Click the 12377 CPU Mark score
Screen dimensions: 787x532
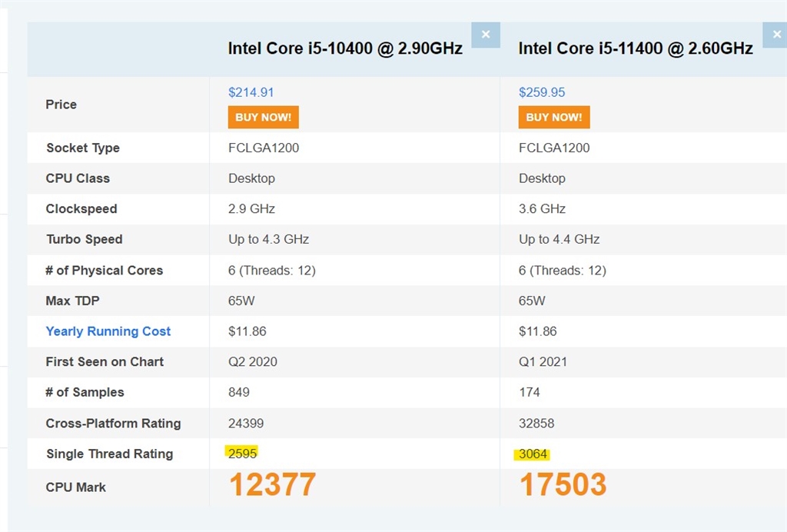273,484
